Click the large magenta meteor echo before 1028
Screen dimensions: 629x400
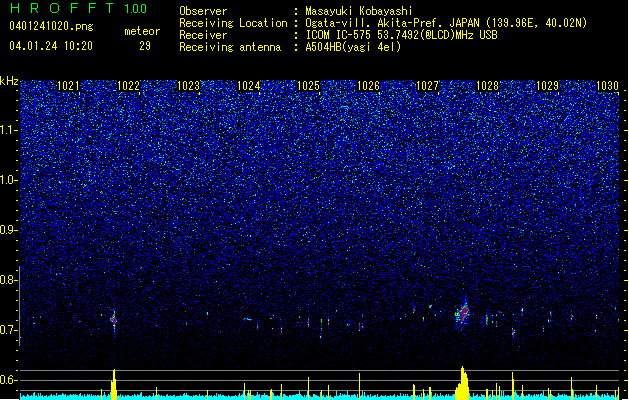(463, 313)
